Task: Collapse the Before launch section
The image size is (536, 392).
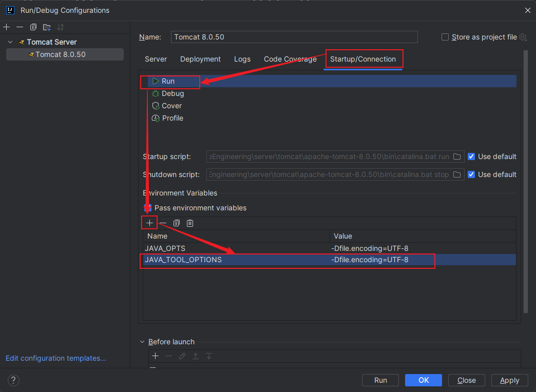Action: point(142,342)
